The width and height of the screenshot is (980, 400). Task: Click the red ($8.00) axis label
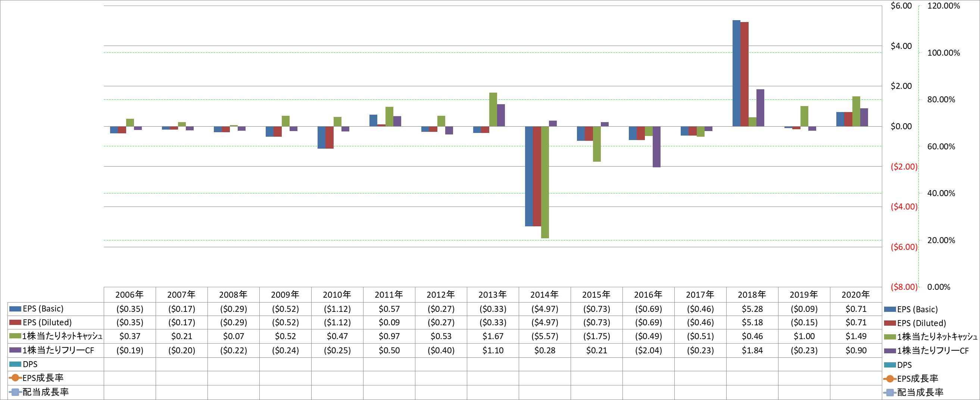[x=904, y=287]
